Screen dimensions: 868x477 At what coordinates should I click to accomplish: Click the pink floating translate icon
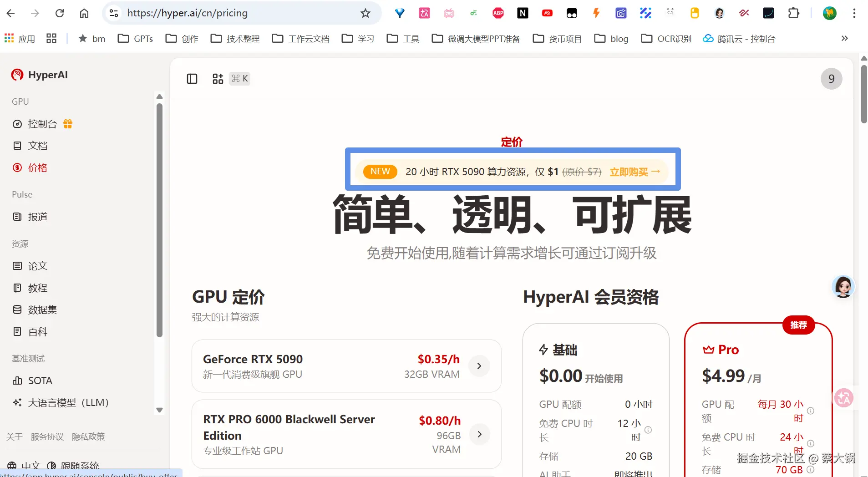click(x=844, y=398)
